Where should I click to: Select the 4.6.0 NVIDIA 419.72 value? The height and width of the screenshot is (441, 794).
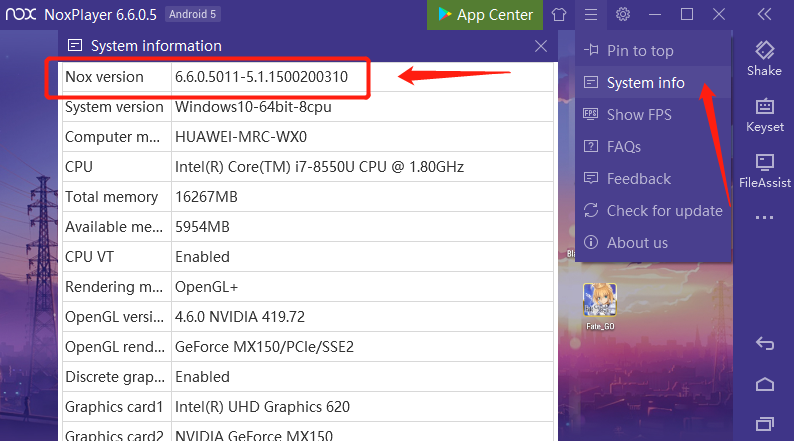coord(240,317)
